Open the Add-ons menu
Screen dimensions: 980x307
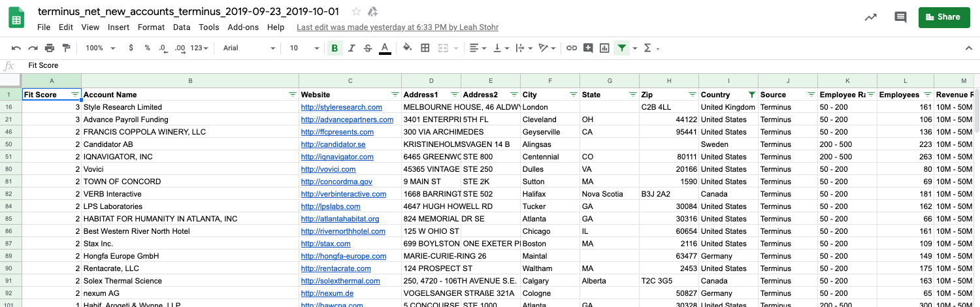(x=243, y=27)
